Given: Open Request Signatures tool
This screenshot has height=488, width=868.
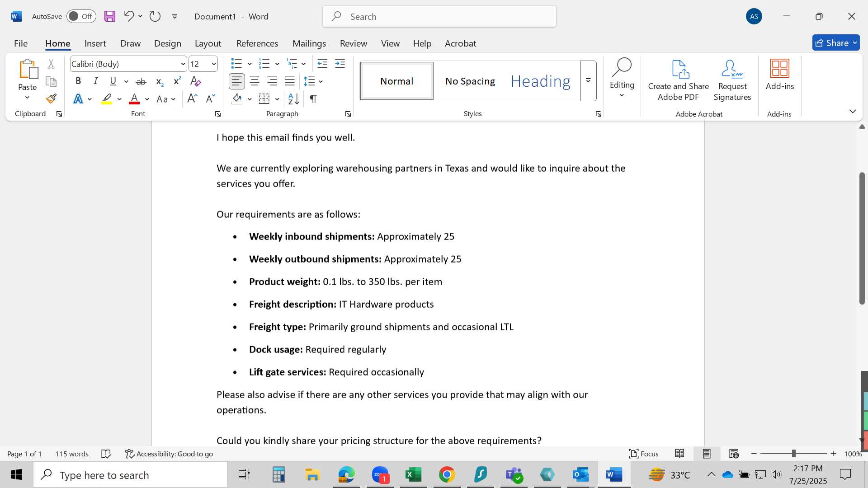Looking at the screenshot, I should [x=732, y=80].
